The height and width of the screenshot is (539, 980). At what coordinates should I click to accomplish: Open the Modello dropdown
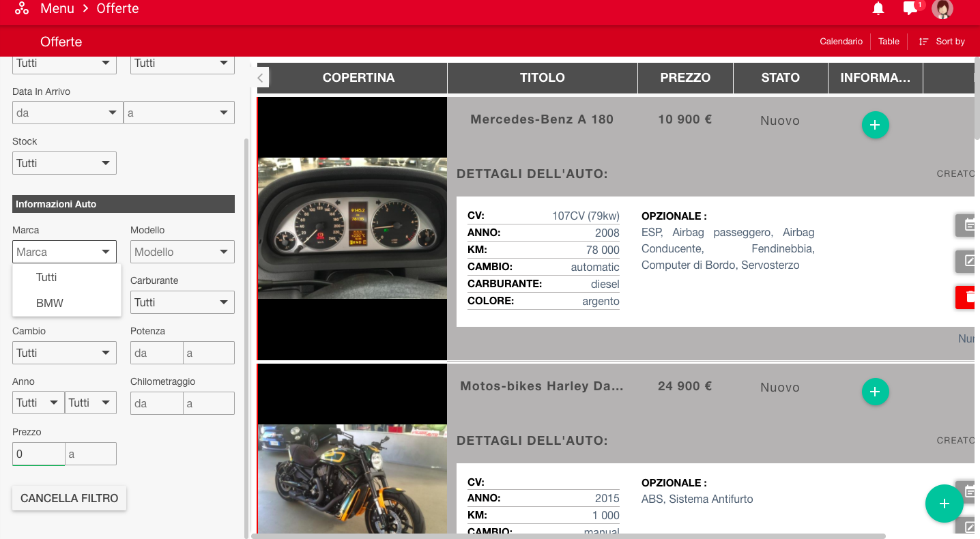pos(182,252)
